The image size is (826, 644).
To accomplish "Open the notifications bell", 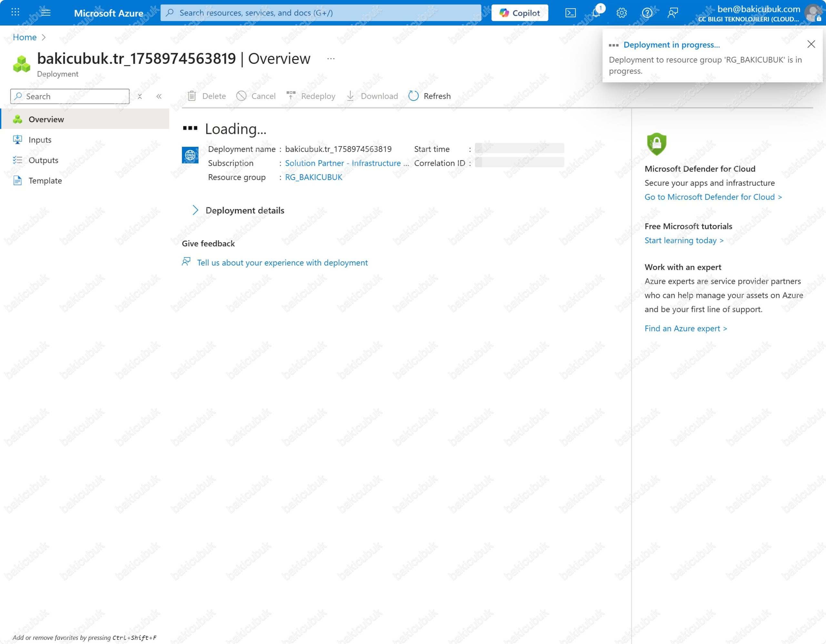I will point(596,13).
